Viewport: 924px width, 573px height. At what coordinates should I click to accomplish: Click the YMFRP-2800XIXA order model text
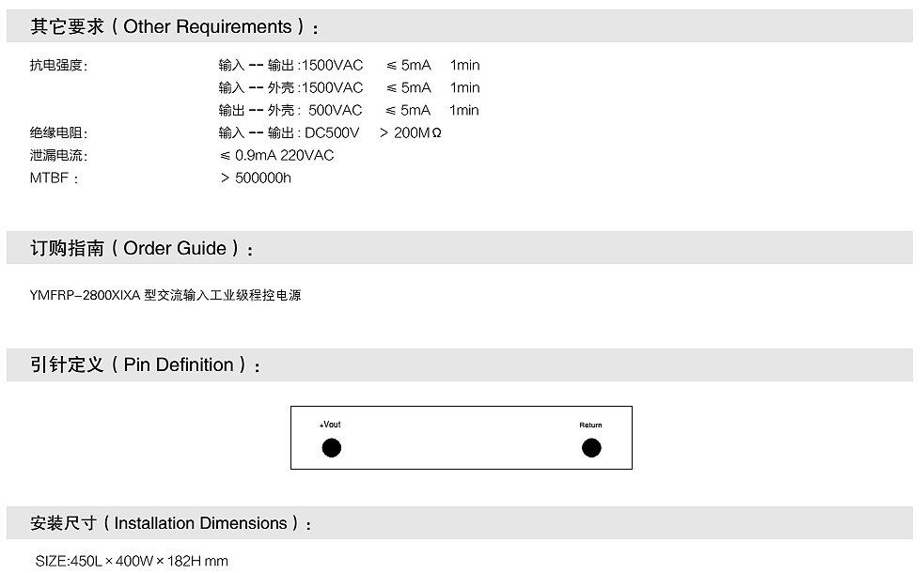165,295
